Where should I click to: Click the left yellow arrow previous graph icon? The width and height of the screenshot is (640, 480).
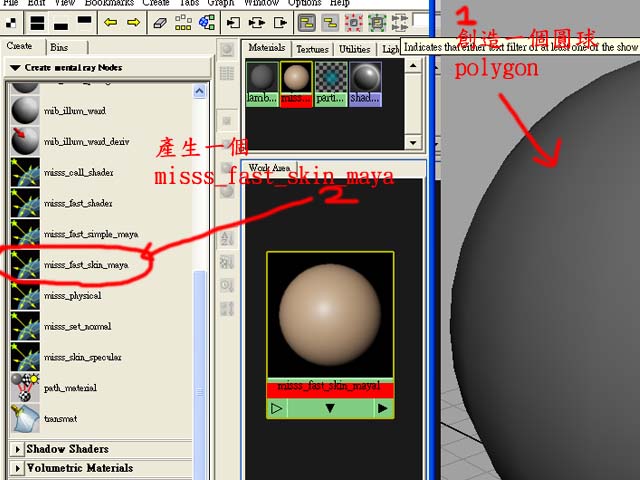pyautogui.click(x=110, y=22)
